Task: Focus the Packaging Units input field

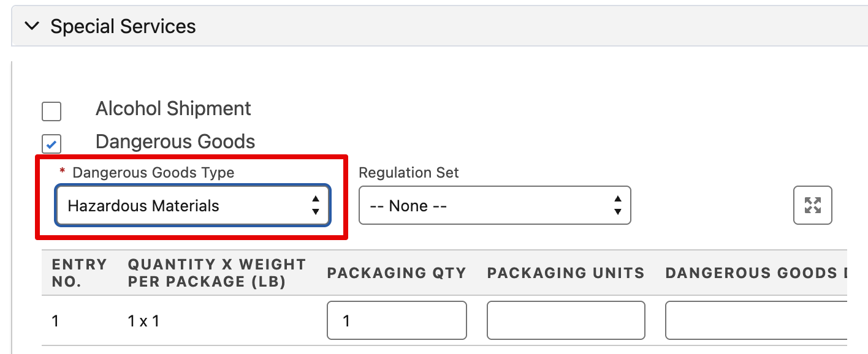Action: (566, 320)
